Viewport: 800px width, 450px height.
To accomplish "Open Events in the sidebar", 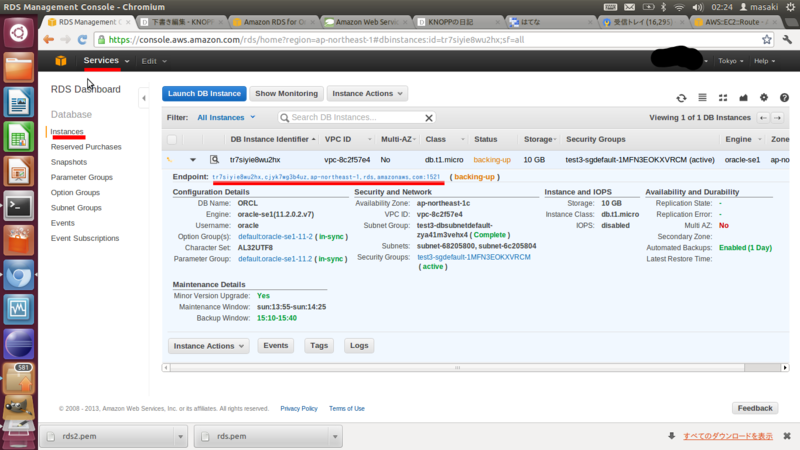I will tap(63, 223).
